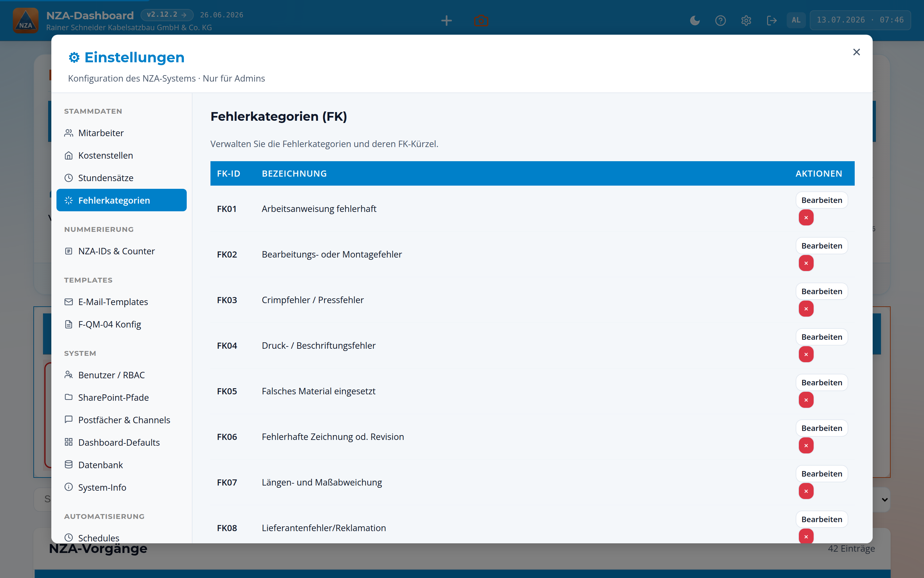The height and width of the screenshot is (578, 924).
Task: Open the Mitarbeiter settings section
Action: pos(121,133)
